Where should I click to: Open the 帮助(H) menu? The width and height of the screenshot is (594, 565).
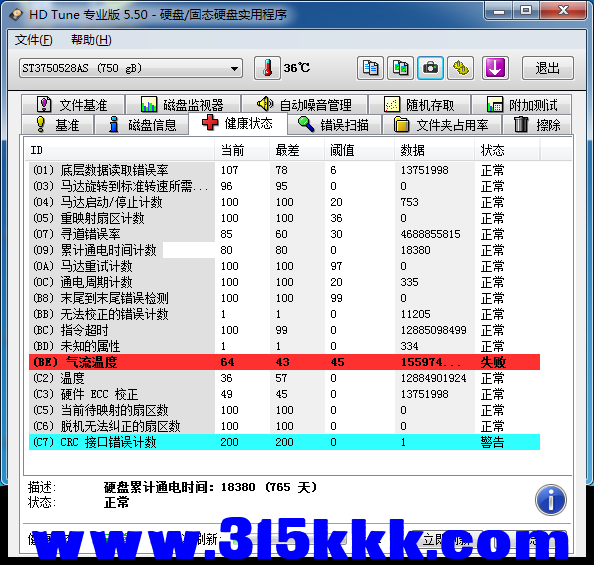[91, 40]
